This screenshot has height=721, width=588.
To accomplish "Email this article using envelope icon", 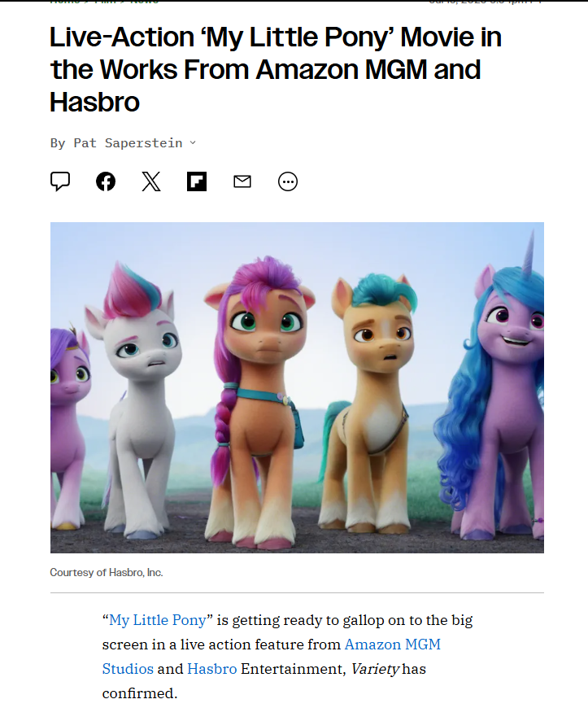I will pyautogui.click(x=242, y=181).
